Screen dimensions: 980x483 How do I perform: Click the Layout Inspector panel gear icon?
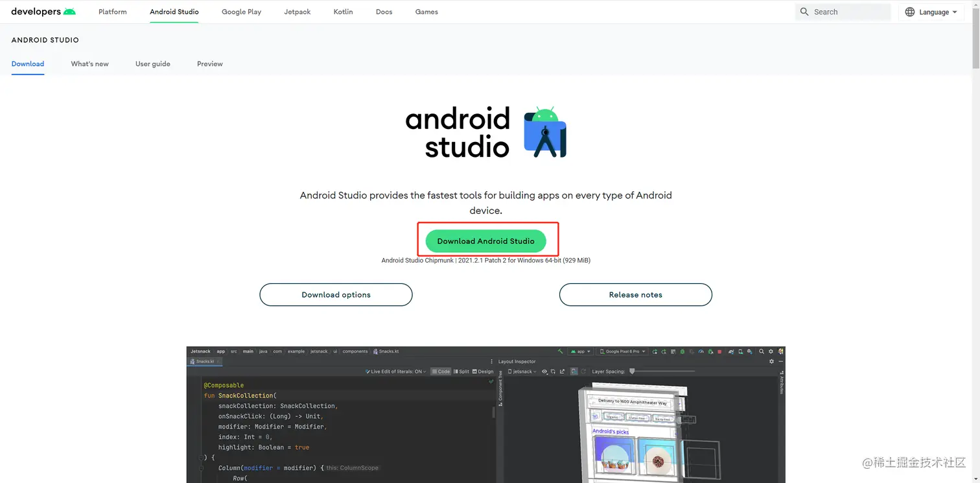(771, 361)
